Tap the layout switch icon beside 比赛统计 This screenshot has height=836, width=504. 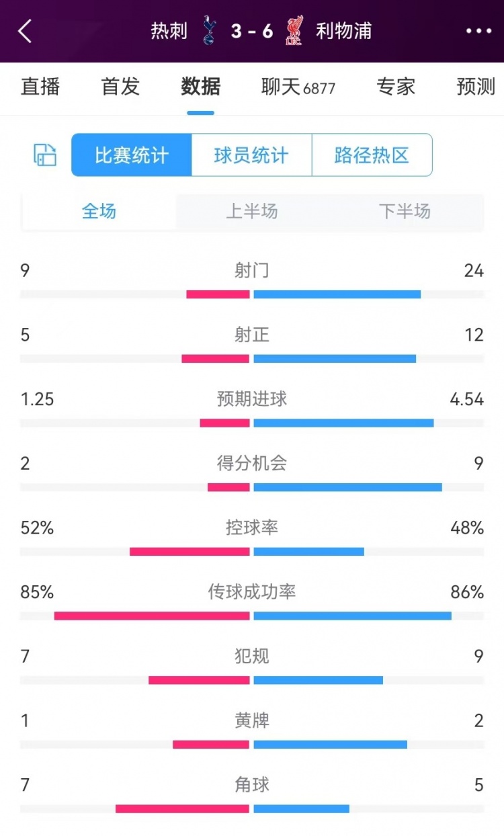coord(46,155)
